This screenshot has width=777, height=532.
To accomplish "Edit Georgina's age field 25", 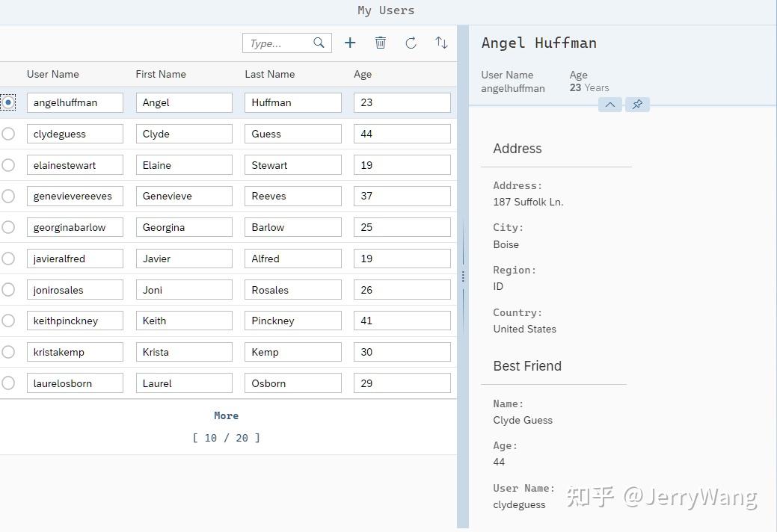I will pyautogui.click(x=402, y=227).
